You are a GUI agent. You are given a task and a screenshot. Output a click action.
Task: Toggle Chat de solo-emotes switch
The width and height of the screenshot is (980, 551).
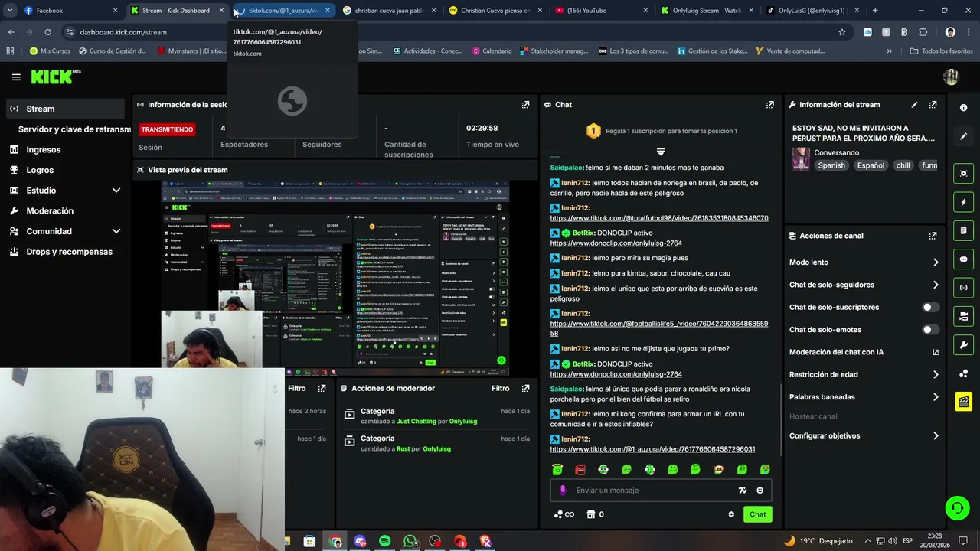click(930, 330)
